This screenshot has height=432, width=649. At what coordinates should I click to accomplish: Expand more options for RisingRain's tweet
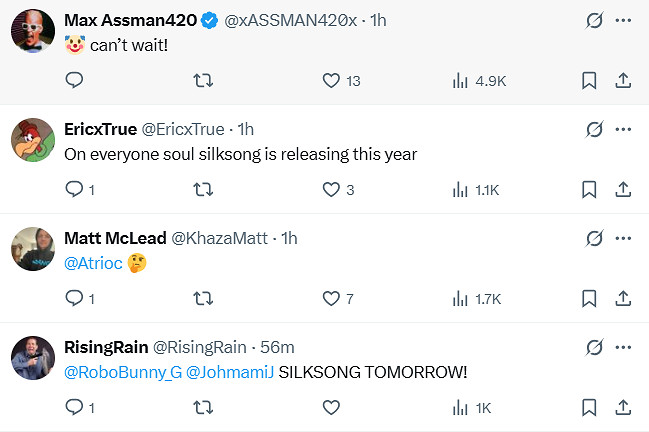click(x=624, y=347)
